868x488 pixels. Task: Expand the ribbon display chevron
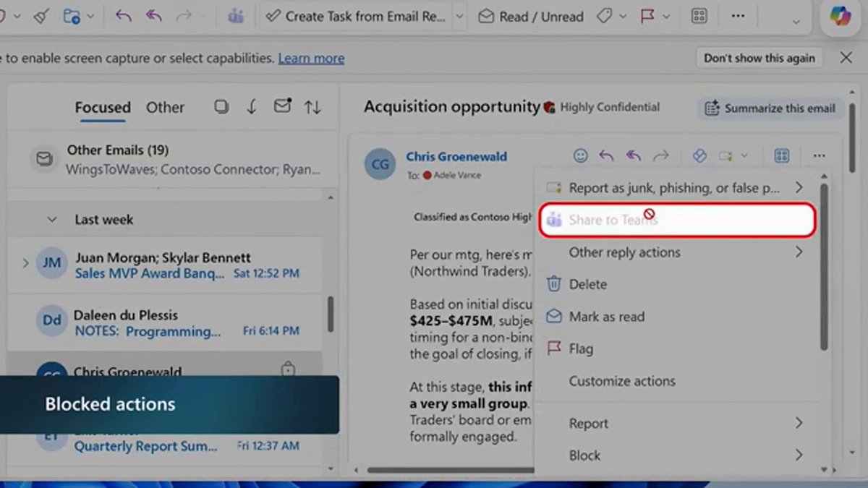pyautogui.click(x=796, y=22)
